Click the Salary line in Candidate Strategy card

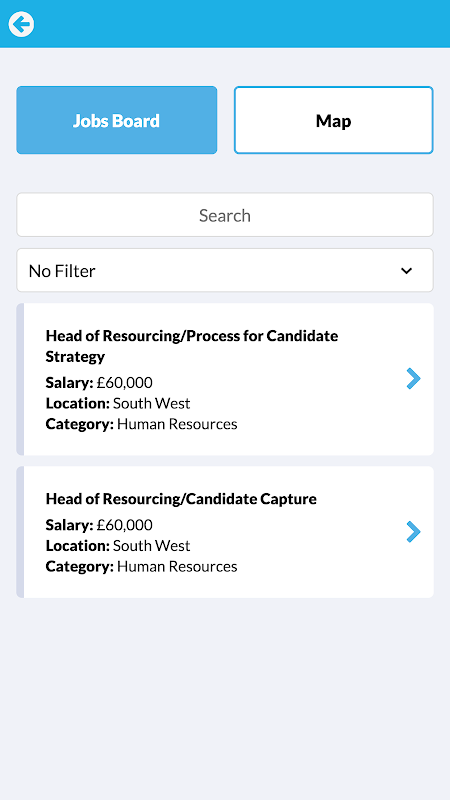click(99, 383)
